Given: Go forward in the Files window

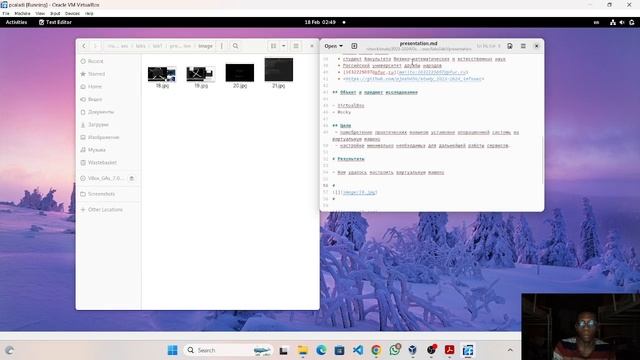Looking at the screenshot, I should pyautogui.click(x=95, y=46).
